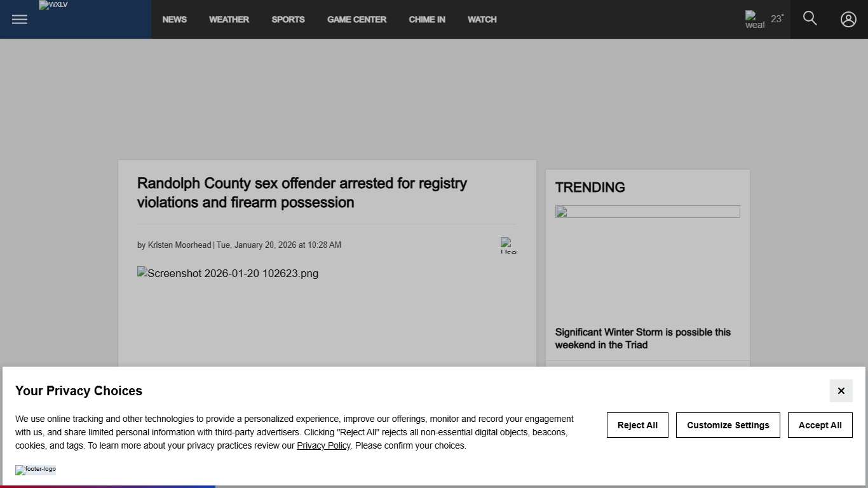Screen dimensions: 868x488
Task: Select the CHIME IN menu item
Action: point(427,19)
